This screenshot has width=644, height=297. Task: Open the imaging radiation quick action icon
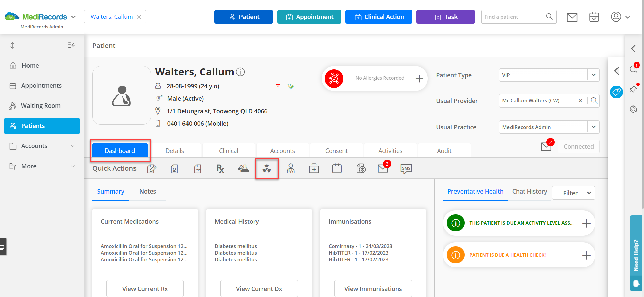coord(267,169)
